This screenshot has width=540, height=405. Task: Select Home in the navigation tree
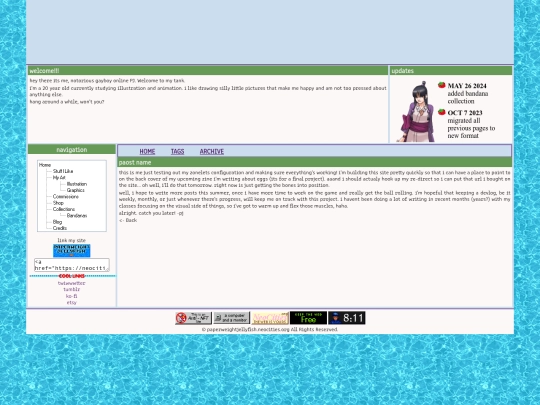pos(45,165)
